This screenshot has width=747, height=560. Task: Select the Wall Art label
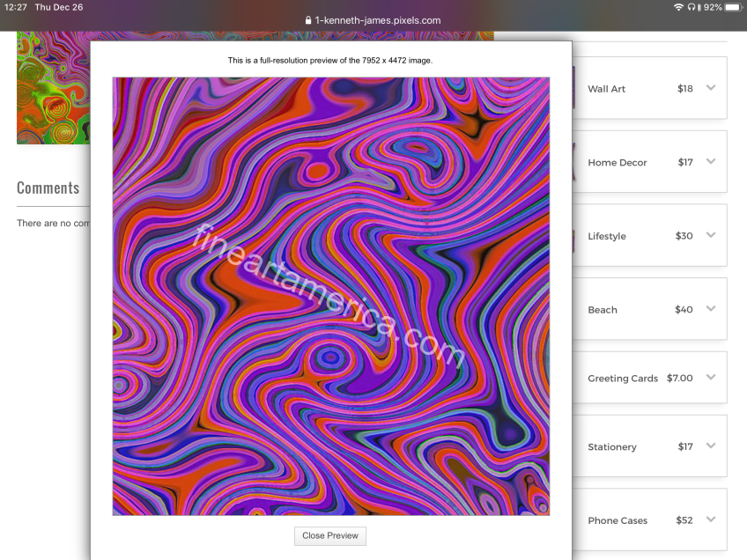coord(606,89)
